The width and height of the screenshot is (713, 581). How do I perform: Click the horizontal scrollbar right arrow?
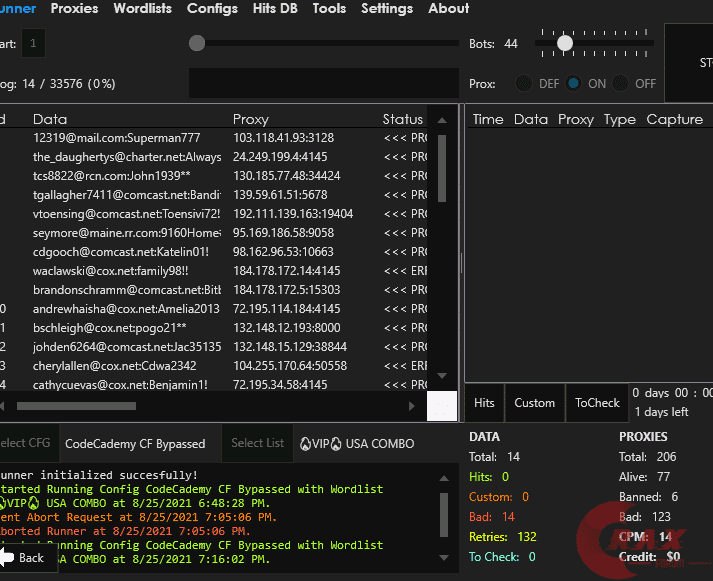tap(411, 406)
